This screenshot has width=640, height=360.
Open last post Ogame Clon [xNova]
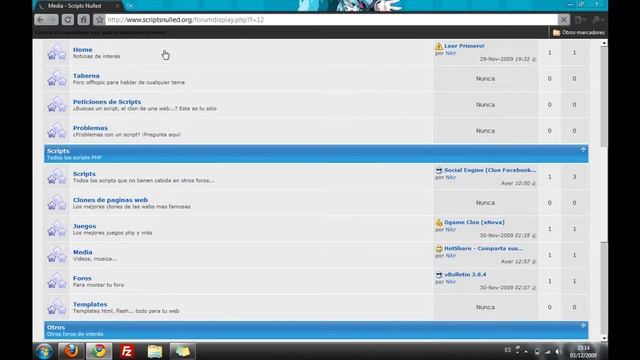474,222
